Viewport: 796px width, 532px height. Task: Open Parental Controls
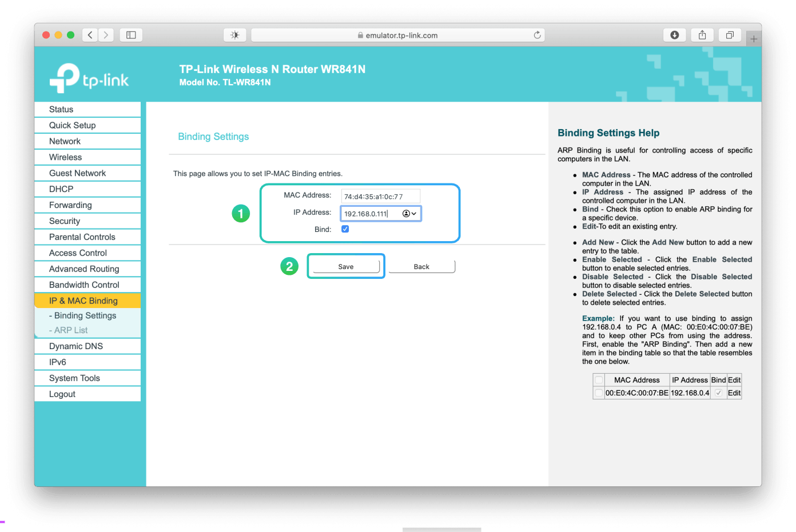pyautogui.click(x=87, y=237)
